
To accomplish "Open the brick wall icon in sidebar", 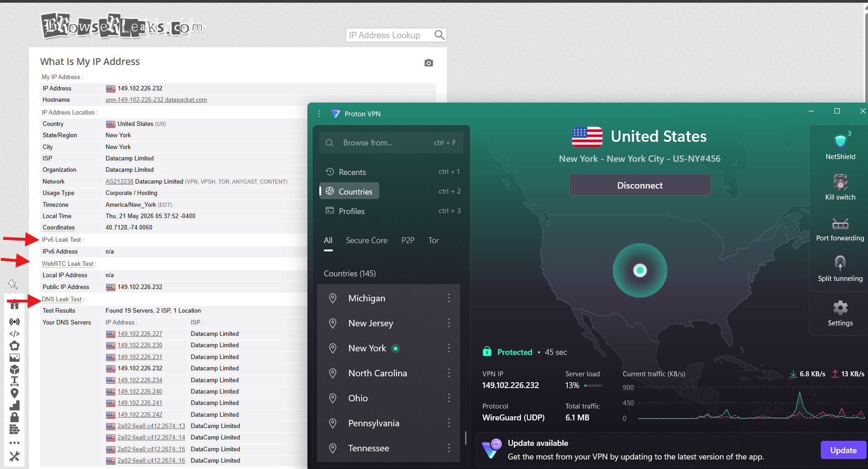I will click(x=15, y=429).
